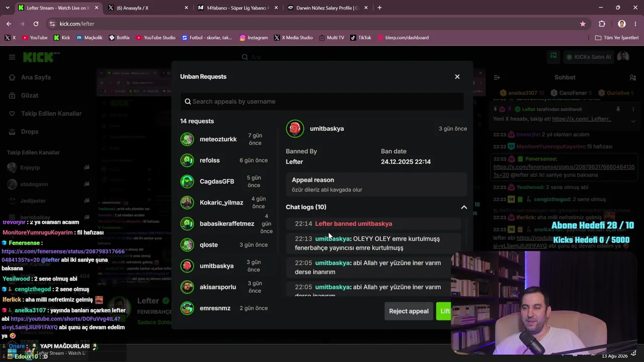This screenshot has height=362, width=644.
Task: Open the Instagram bookmark
Action: coord(254,38)
